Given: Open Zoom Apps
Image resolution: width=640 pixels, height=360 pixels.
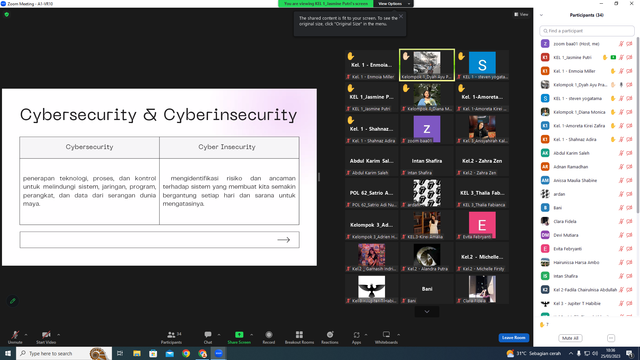Looking at the screenshot, I should tap(356, 337).
